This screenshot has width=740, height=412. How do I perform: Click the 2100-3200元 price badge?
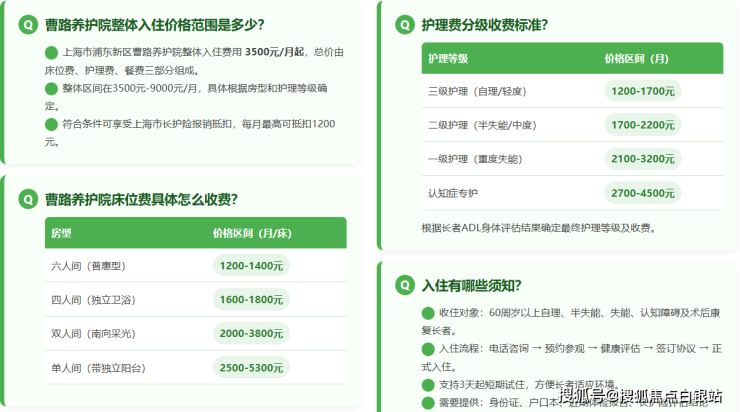pyautogui.click(x=643, y=159)
